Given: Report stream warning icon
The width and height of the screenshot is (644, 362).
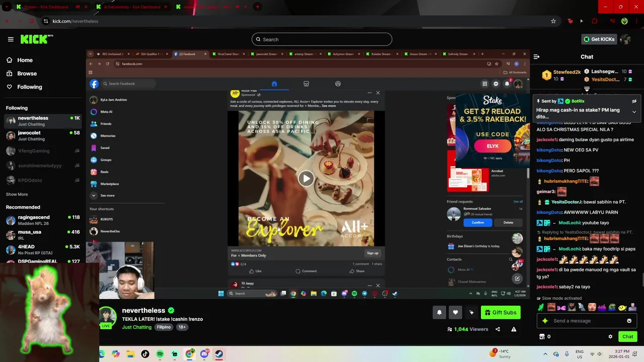Looking at the screenshot, I should [x=514, y=329].
